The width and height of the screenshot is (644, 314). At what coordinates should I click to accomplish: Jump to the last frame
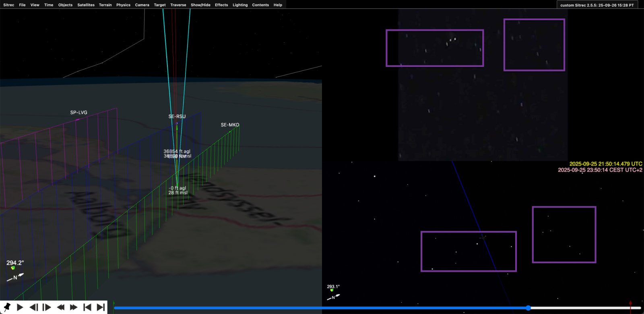[x=101, y=307]
